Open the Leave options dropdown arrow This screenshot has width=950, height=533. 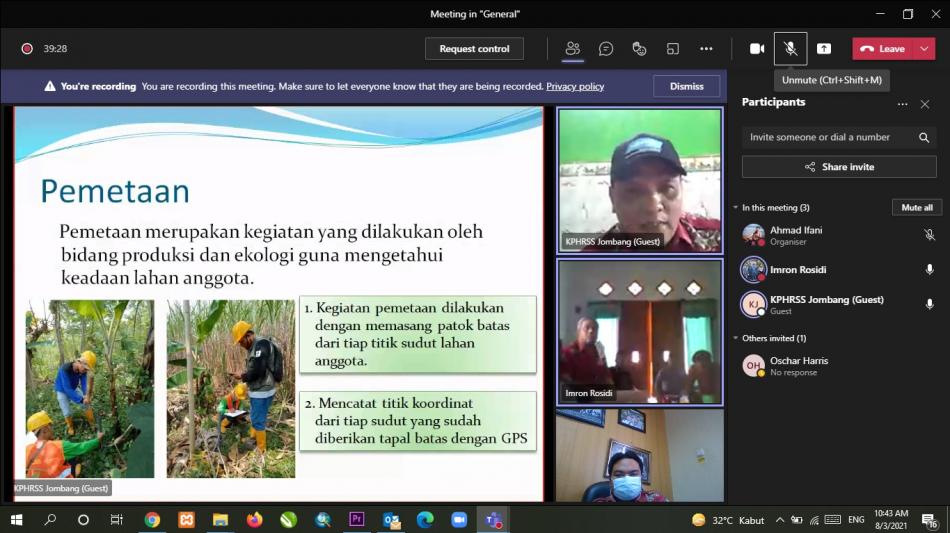(x=925, y=48)
